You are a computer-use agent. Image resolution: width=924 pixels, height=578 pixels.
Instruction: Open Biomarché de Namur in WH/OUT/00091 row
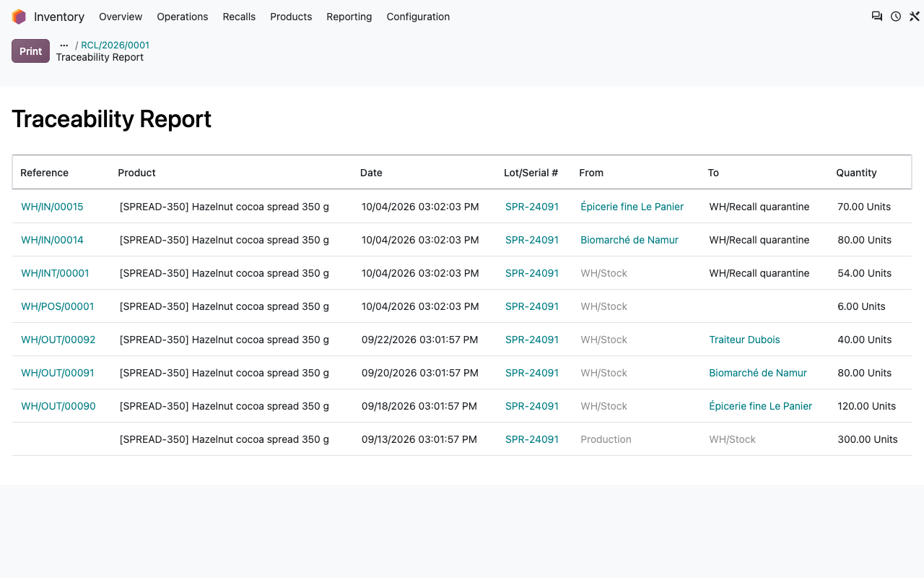(x=758, y=373)
